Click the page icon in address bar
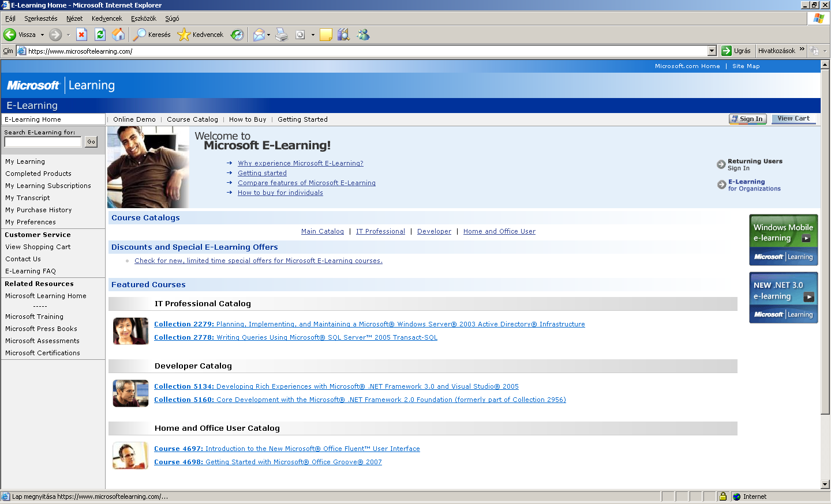Image resolution: width=831 pixels, height=504 pixels. (22, 51)
